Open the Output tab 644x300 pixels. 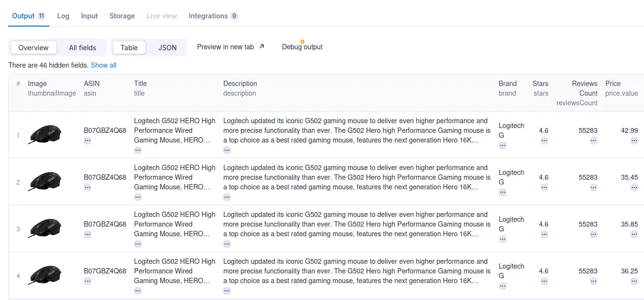click(x=29, y=16)
